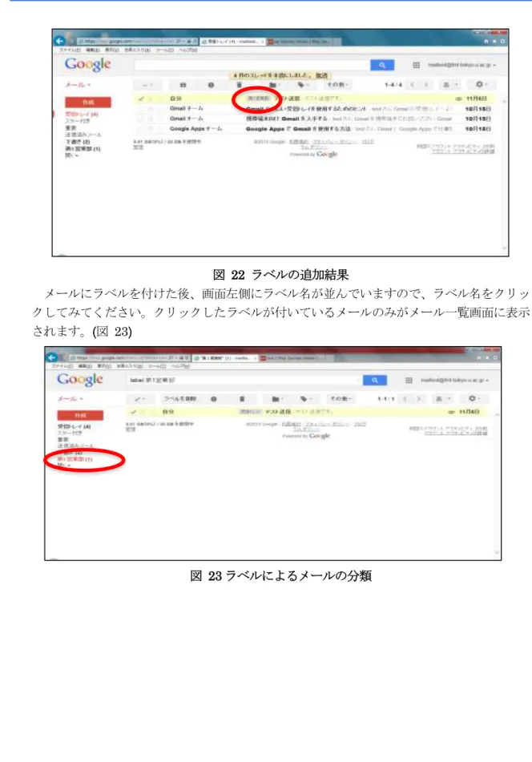Click the report spam icon in Figure 23
532x762 pixels.
(214, 399)
